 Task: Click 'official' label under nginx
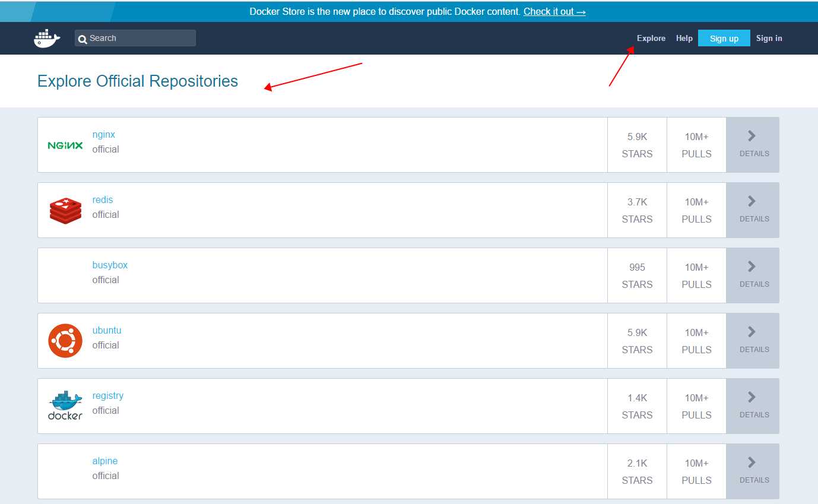(x=106, y=150)
